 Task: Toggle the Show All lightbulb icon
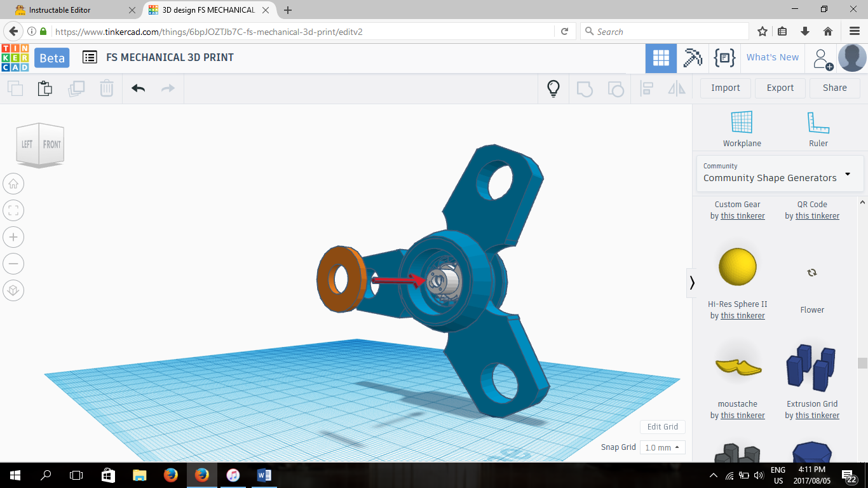point(553,88)
